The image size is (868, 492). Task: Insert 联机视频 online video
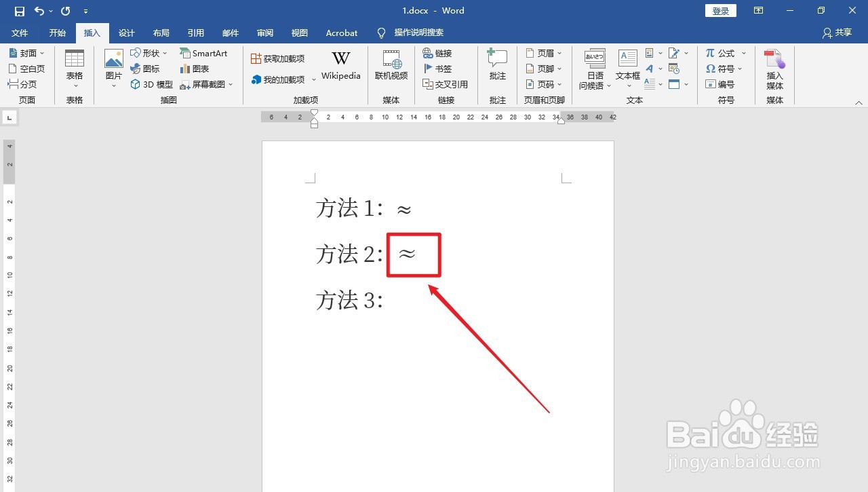[x=391, y=67]
